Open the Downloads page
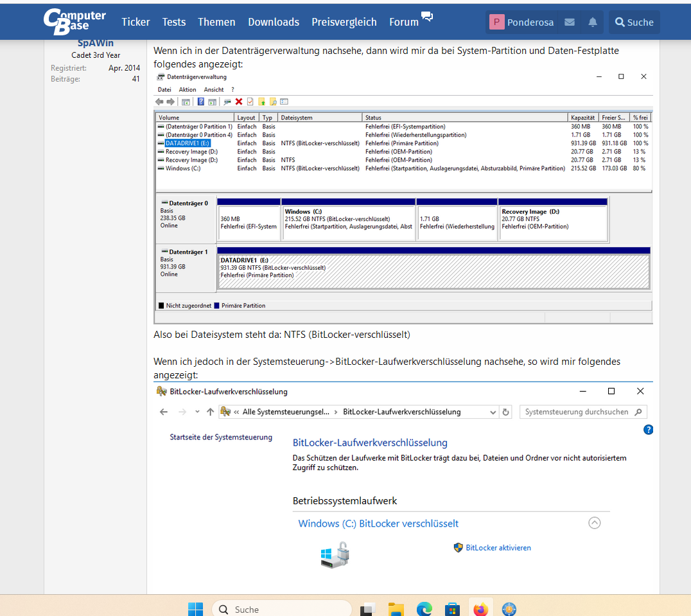The image size is (691, 616). click(273, 22)
